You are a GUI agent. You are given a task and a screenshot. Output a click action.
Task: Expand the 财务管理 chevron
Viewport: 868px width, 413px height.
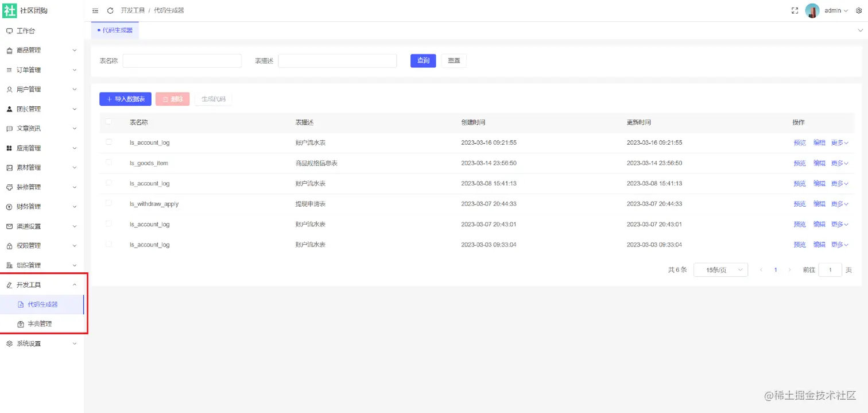(x=75, y=207)
